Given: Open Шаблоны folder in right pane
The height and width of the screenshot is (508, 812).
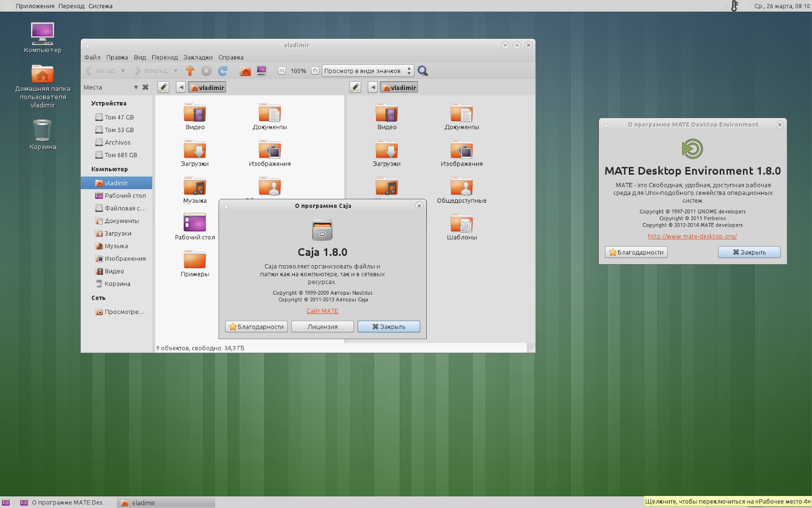Looking at the screenshot, I should [461, 226].
